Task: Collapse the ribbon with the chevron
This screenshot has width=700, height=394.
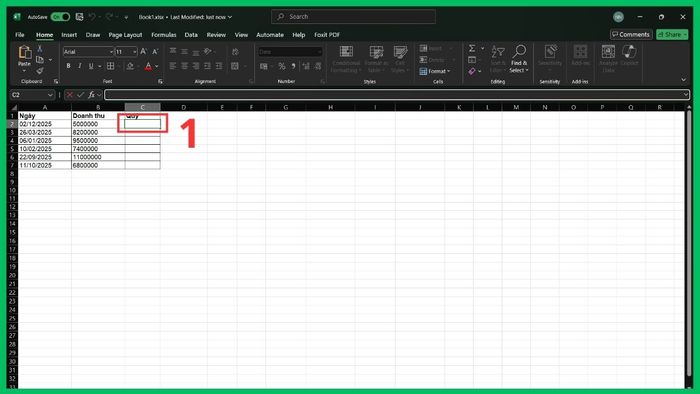Action: [x=683, y=80]
